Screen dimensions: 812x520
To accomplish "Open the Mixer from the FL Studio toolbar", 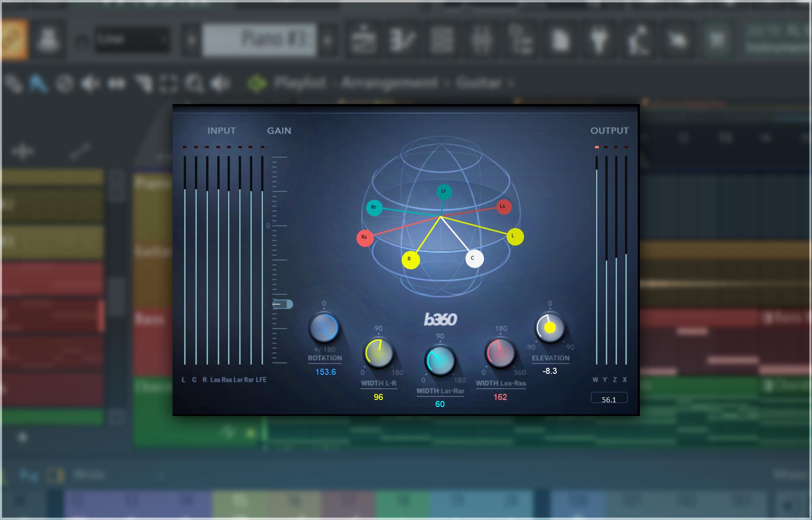I will coord(482,40).
